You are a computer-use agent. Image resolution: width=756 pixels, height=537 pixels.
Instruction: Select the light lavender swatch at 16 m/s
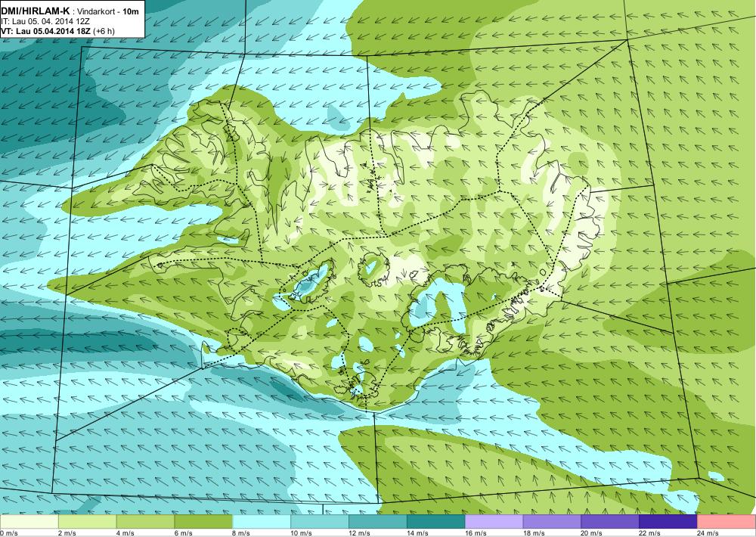coord(494,522)
